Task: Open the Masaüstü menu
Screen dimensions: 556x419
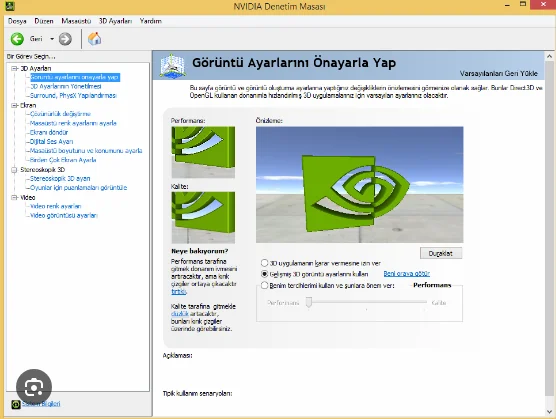Action: [76, 21]
